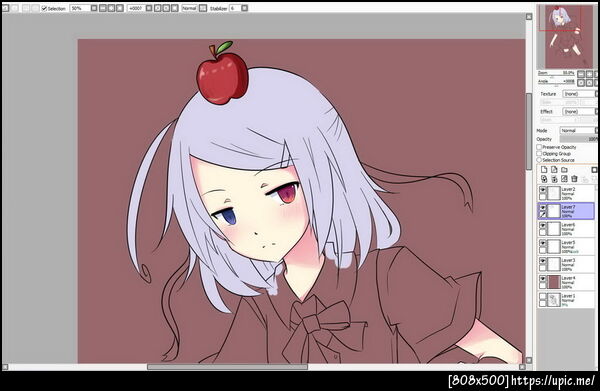Click the Clear Layer icon
The image size is (600, 391).
pyautogui.click(x=564, y=179)
